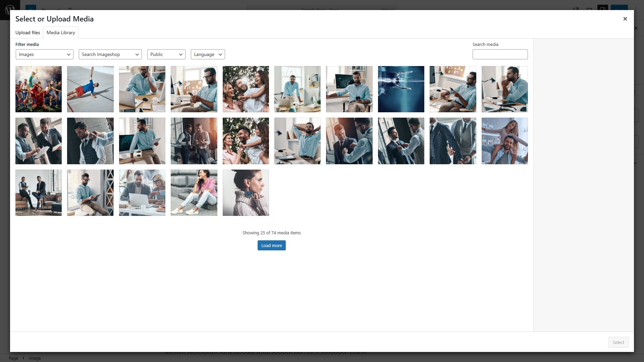Screen dimensions: 644x362
Task: Pick the two men seated on leather sofas
Action: click(39, 193)
